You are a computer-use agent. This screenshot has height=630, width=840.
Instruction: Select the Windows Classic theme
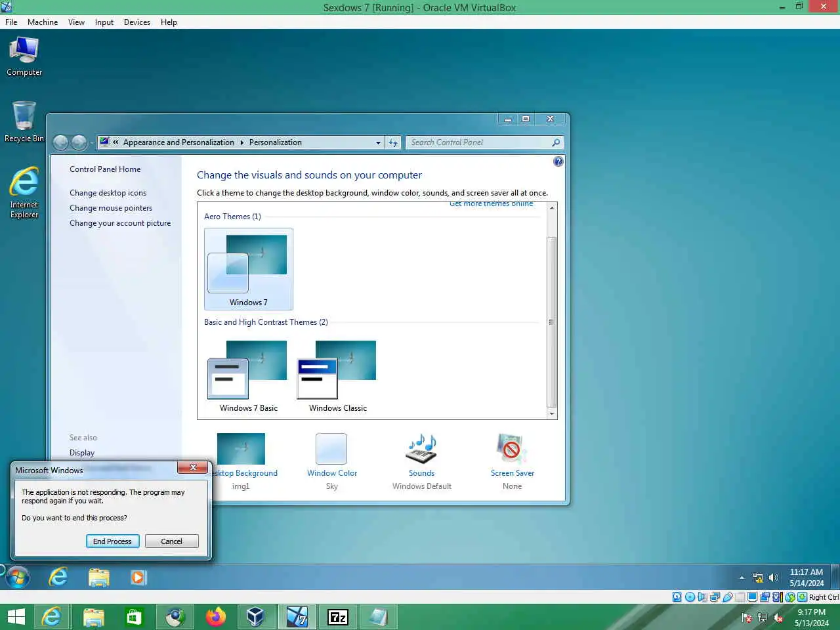(x=338, y=377)
